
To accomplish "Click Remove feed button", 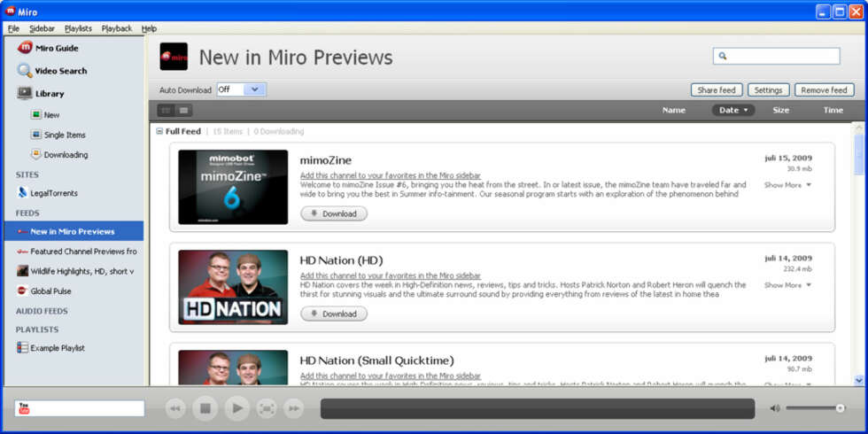I will [825, 89].
